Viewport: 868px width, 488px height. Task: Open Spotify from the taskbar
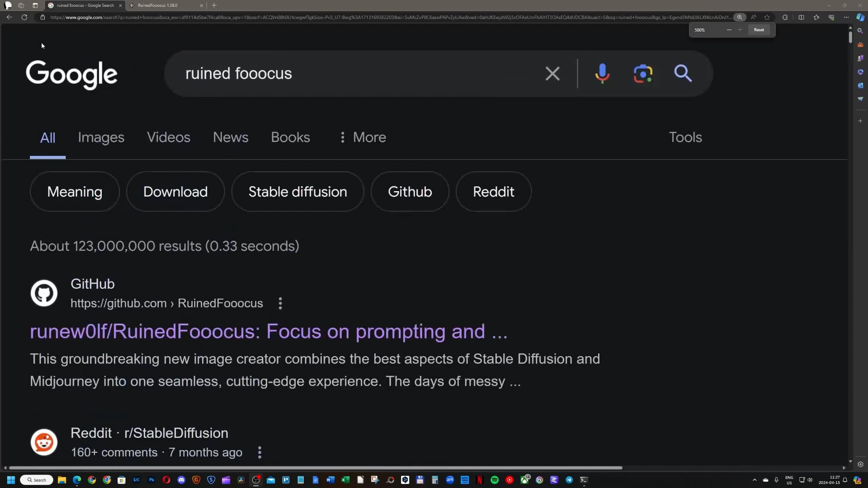tap(495, 480)
